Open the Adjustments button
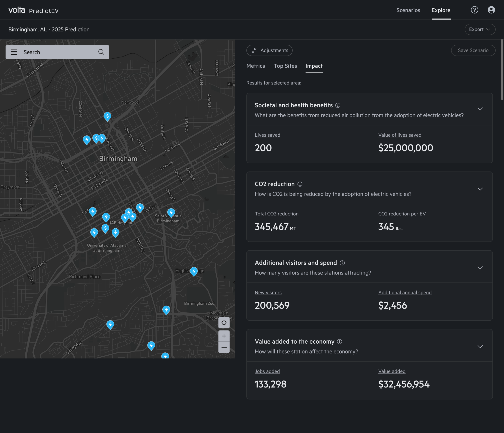Screen dimensions: 504x433 pos(269,50)
